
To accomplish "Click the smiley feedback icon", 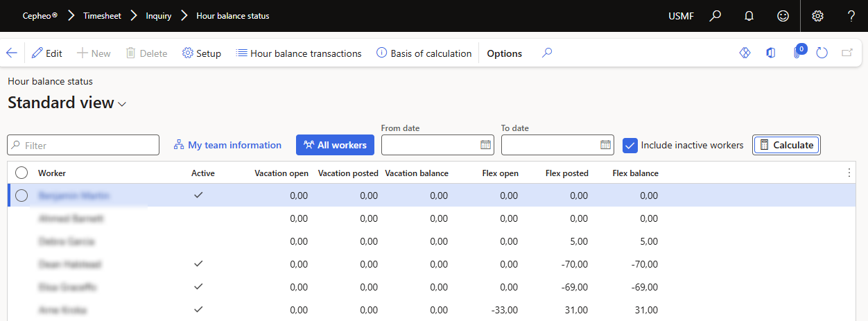I will [x=783, y=16].
